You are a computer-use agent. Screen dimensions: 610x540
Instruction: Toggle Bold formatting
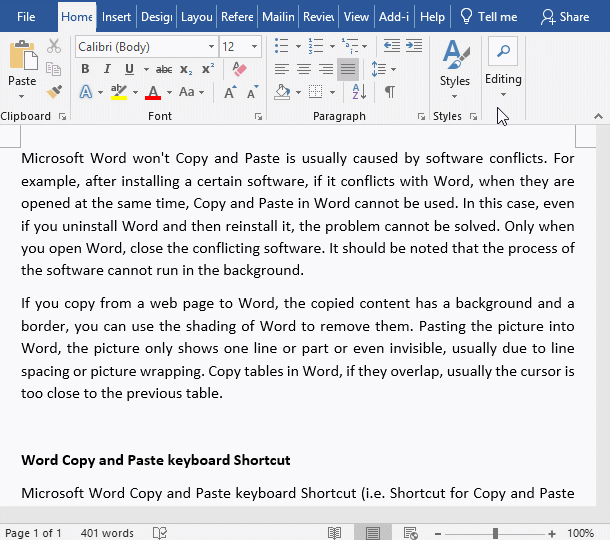(85, 69)
